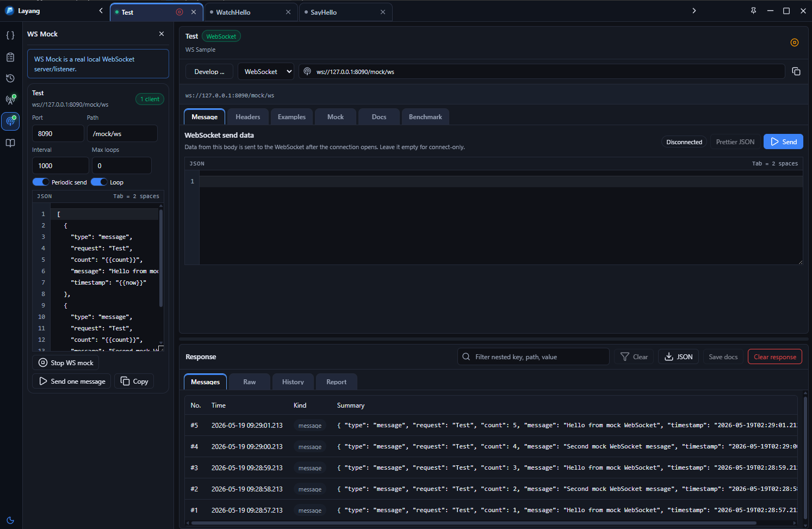This screenshot has width=812, height=529.
Task: Click the Prettier JSON button
Action: tap(735, 142)
